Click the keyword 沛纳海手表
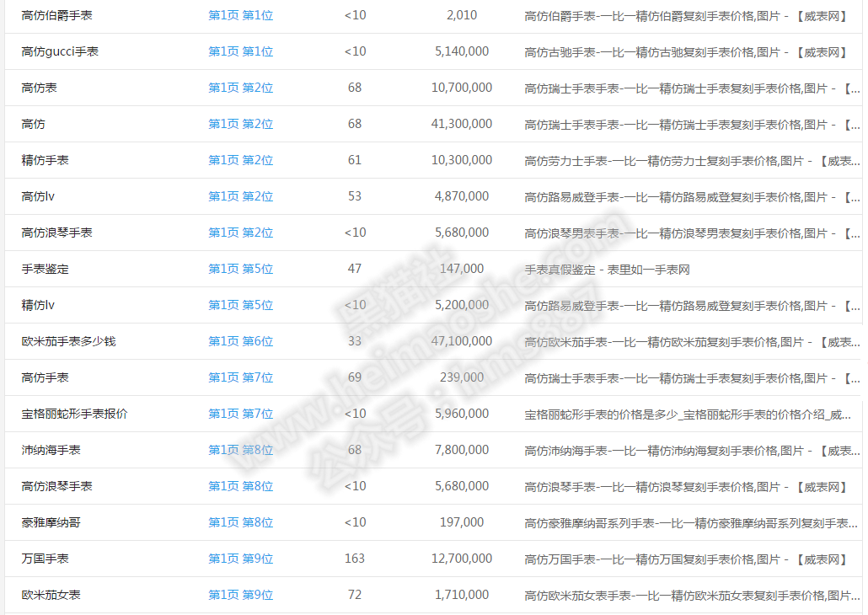Viewport: 868px width, 615px height. point(51,450)
